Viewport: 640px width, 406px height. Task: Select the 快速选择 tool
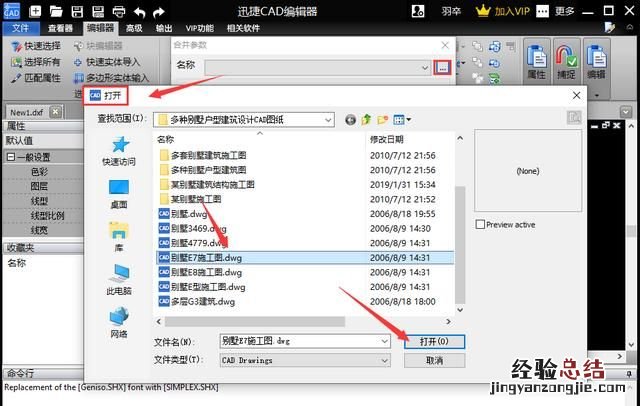click(36, 46)
